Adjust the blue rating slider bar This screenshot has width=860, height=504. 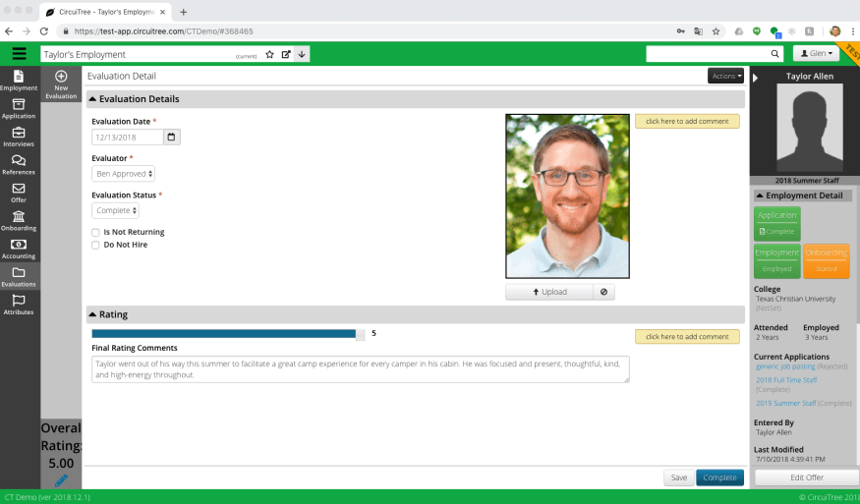228,334
